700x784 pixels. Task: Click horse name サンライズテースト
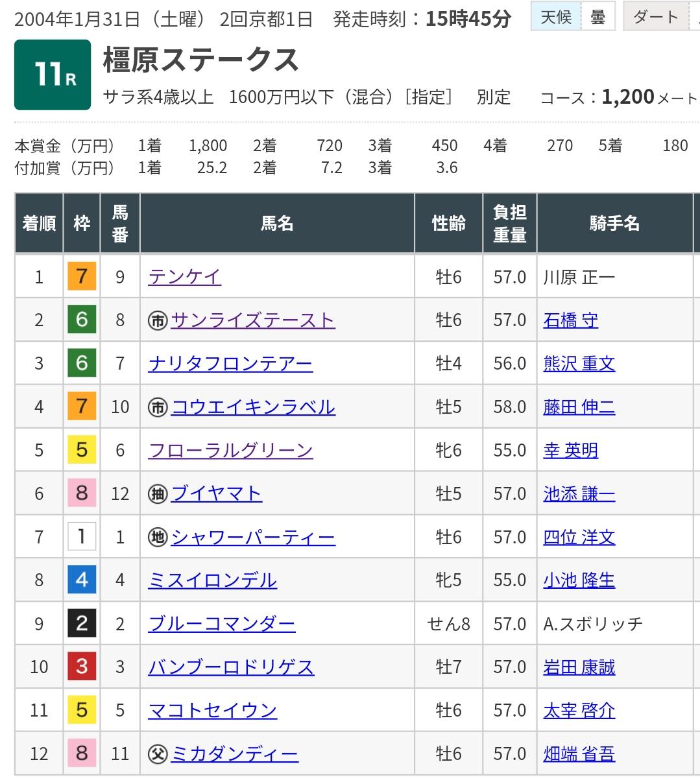(x=252, y=320)
